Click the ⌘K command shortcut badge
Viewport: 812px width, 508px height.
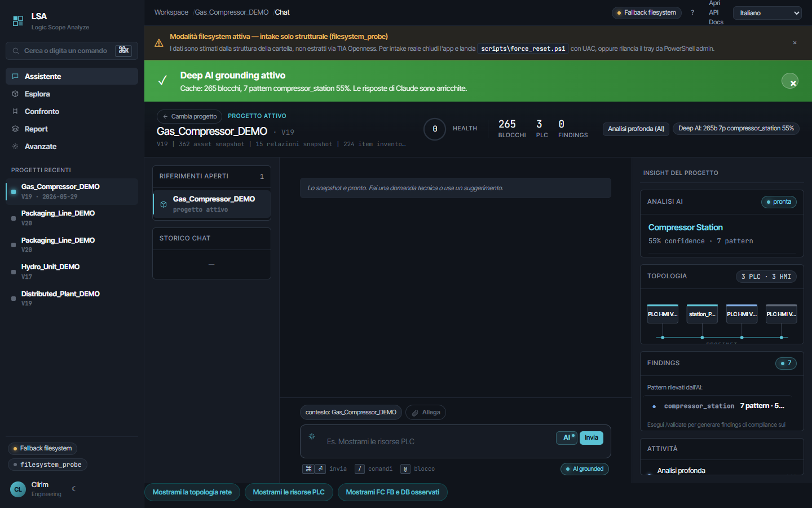(x=123, y=51)
